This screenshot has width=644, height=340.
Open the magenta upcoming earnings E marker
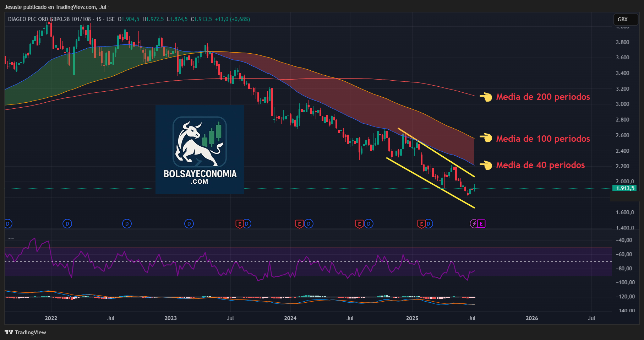click(x=481, y=224)
